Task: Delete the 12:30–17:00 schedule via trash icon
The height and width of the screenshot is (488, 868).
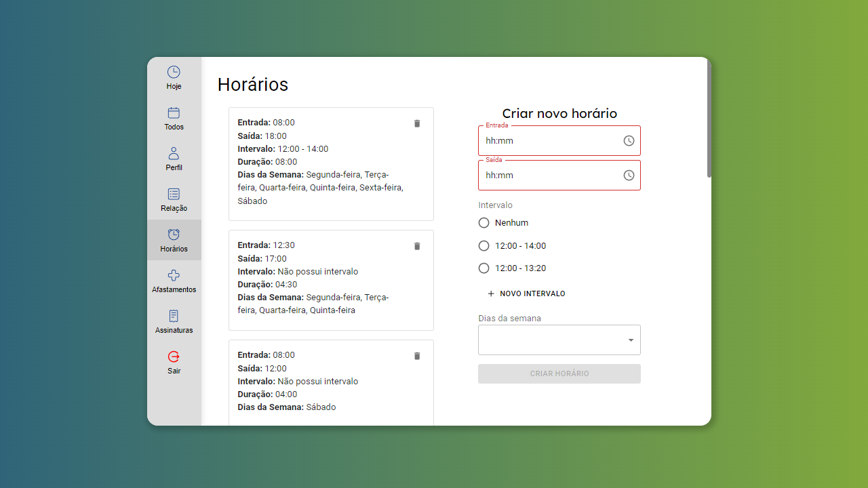Action: (417, 246)
